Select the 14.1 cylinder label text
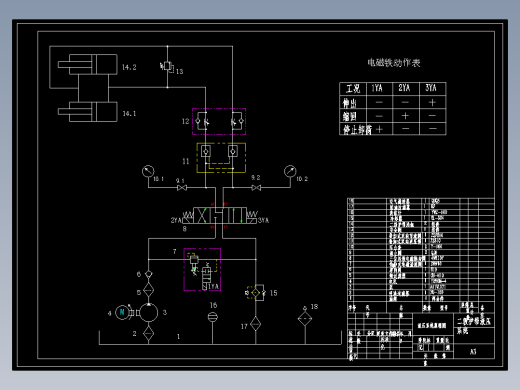Screen dimensions: 520x390 (129, 114)
